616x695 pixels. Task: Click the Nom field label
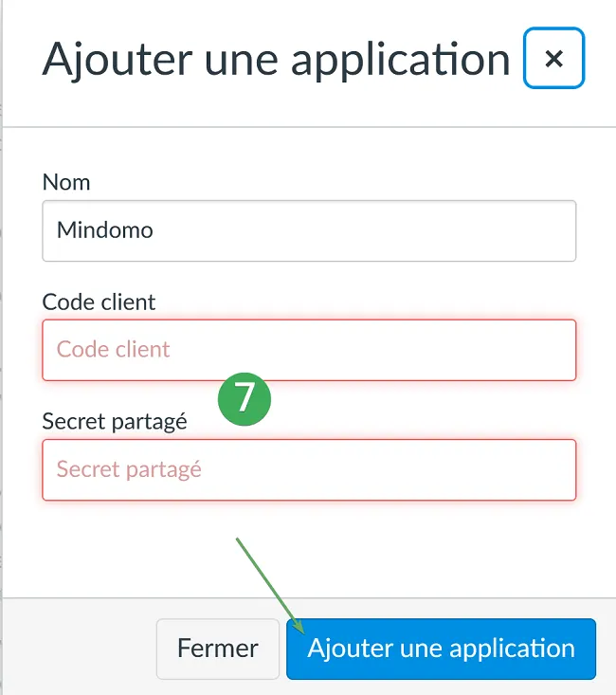click(x=66, y=182)
